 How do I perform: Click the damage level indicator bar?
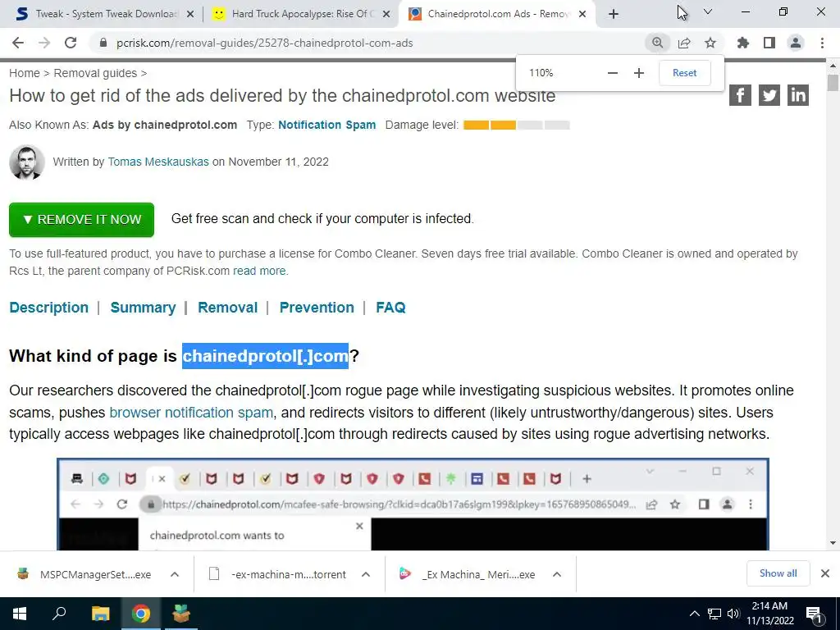point(517,126)
